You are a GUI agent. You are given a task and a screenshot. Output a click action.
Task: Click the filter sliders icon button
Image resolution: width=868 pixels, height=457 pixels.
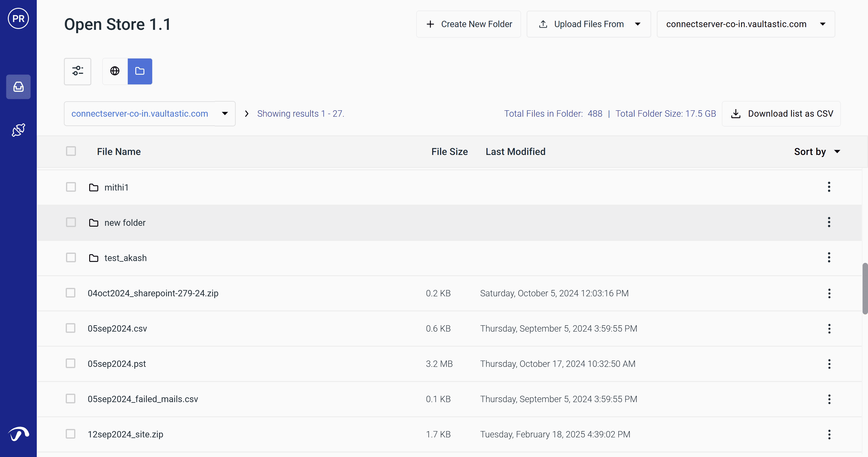[x=77, y=71]
